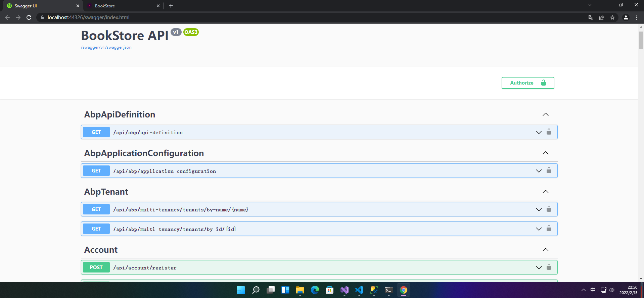
Task: Expand tenants by-name endpoint chevron
Action: coord(539,209)
